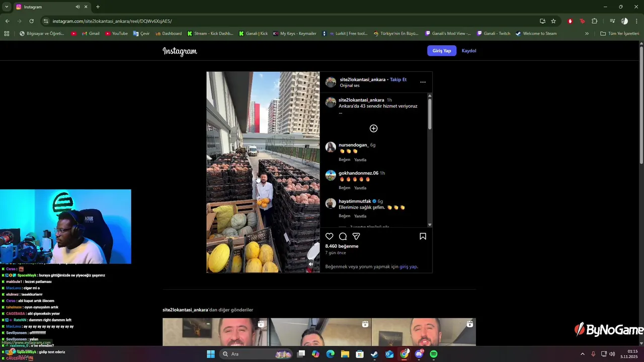Open the three-dot more options menu

pyautogui.click(x=423, y=82)
